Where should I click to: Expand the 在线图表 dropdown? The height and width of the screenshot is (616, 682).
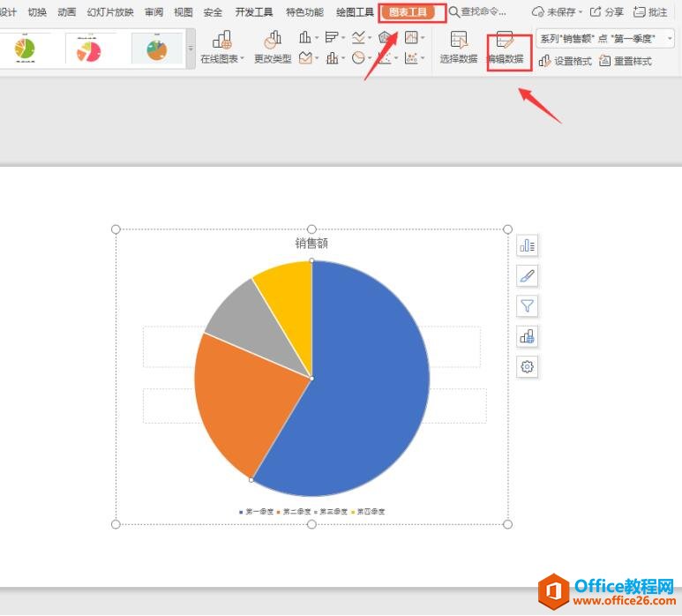click(221, 58)
